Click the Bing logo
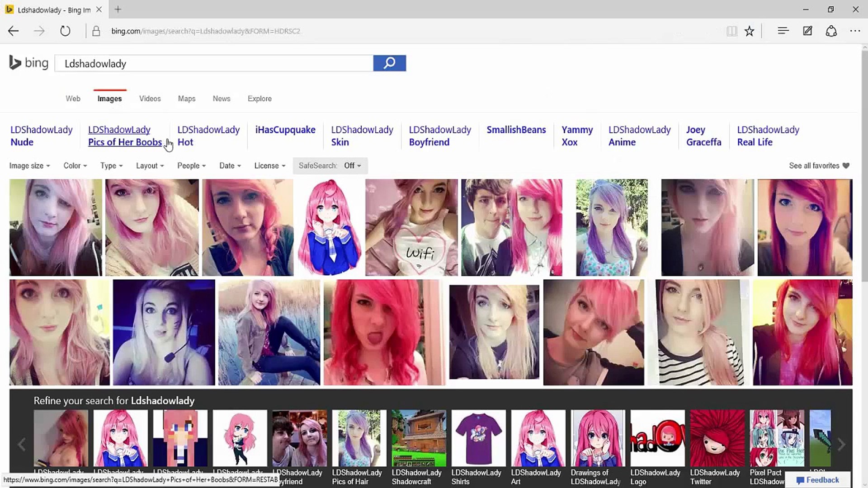Viewport: 868px width, 488px height. coord(28,63)
